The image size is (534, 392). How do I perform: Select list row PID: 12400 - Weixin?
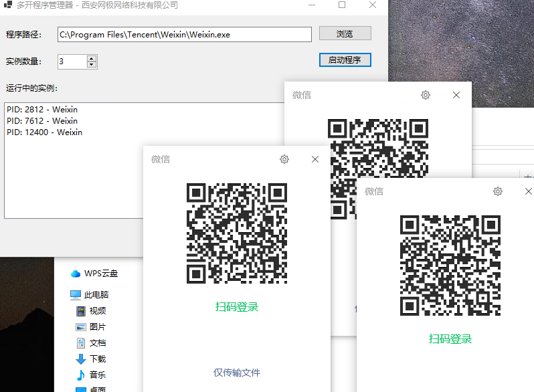coord(45,132)
